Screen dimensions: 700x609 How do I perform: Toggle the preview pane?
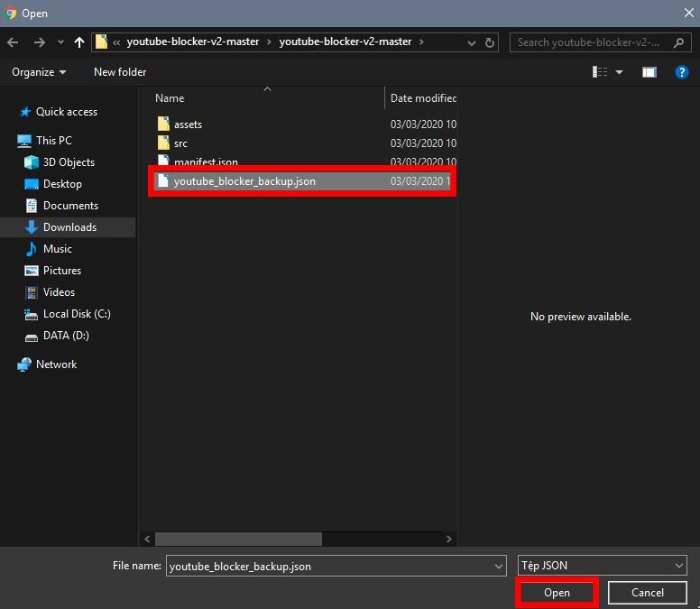click(x=649, y=72)
